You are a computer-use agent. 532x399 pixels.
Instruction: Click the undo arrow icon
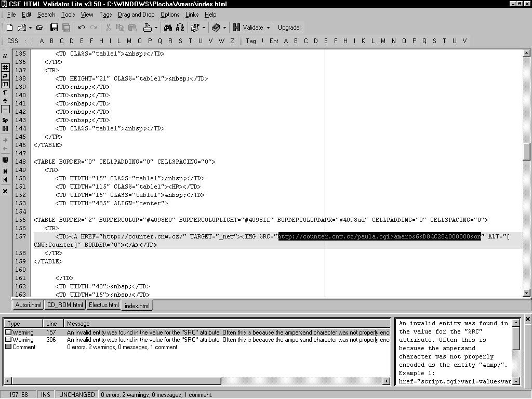point(82,28)
